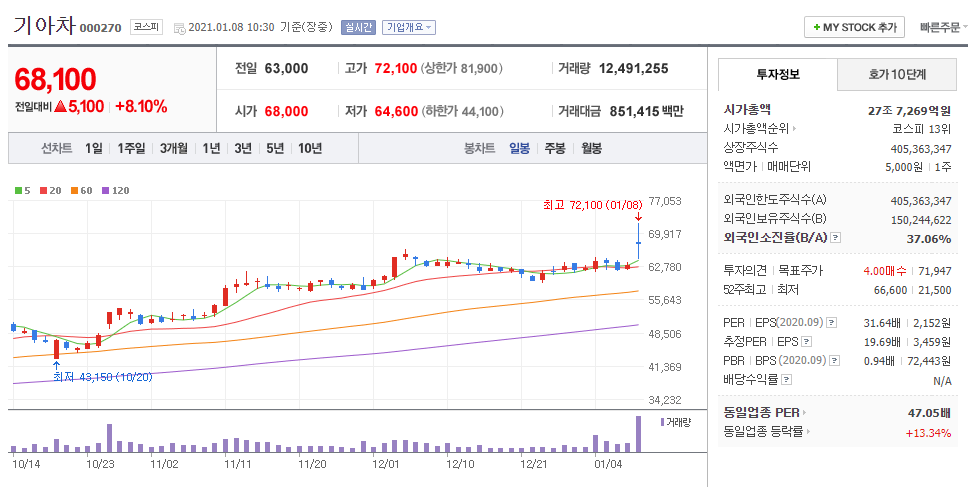The height and width of the screenshot is (487, 977).
Task: Select the 1주일 line chart period
Action: (x=131, y=148)
